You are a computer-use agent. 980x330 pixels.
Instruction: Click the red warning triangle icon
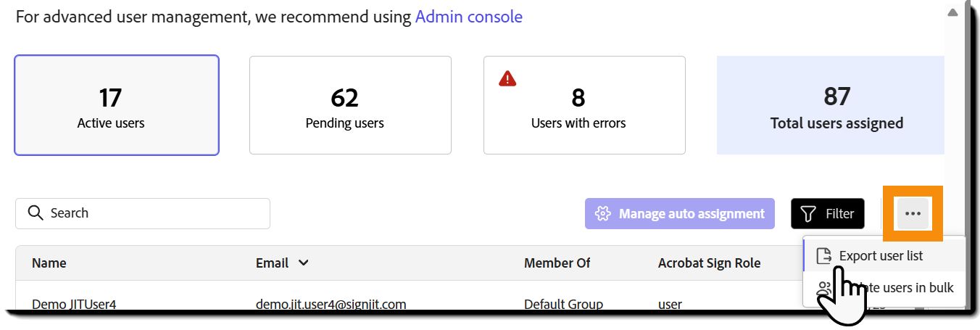tap(507, 78)
